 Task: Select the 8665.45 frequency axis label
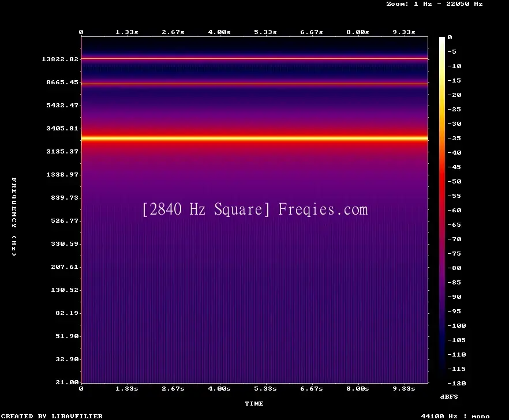point(62,82)
